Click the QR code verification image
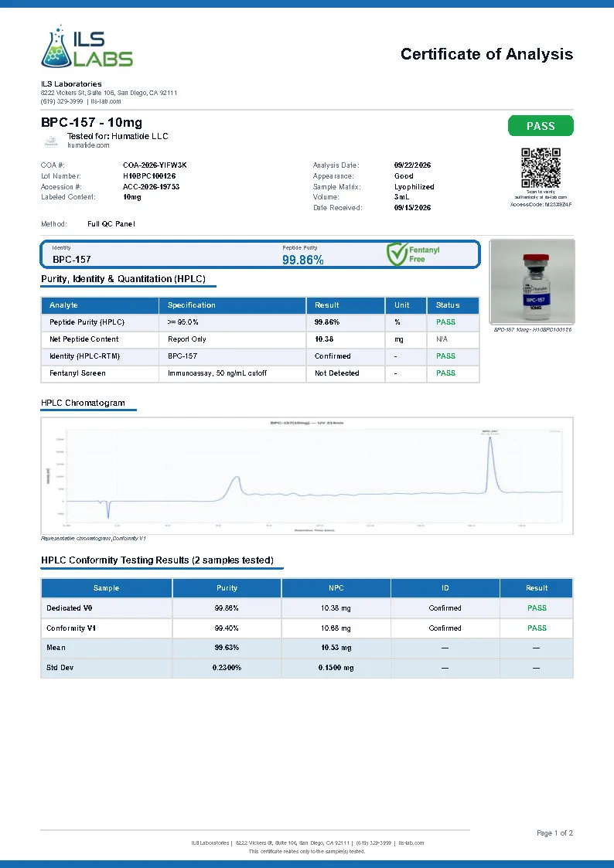The height and width of the screenshot is (868, 614). coord(541,168)
